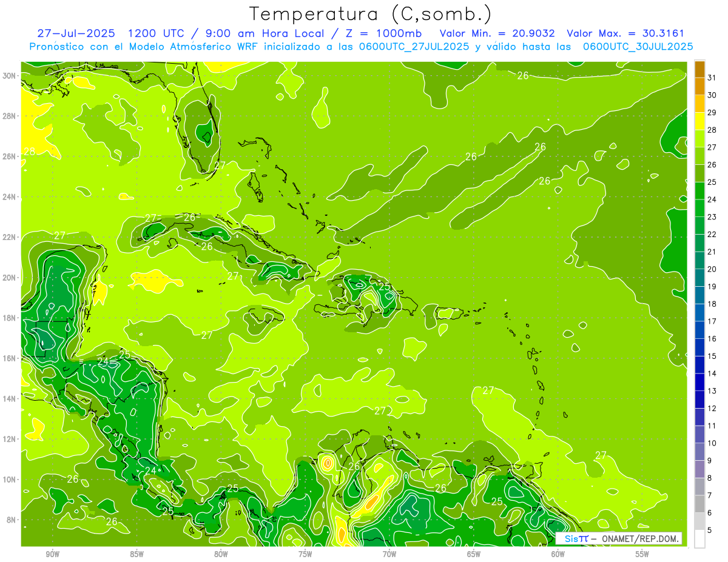Click the dark orange swatch above 31 in legend
This screenshot has width=728, height=562.
[699, 70]
